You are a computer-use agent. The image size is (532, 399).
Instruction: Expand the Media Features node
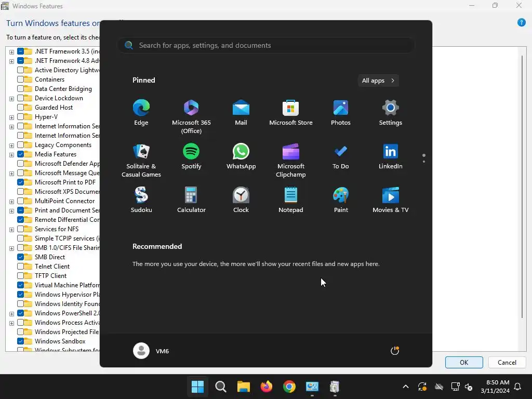(11, 155)
